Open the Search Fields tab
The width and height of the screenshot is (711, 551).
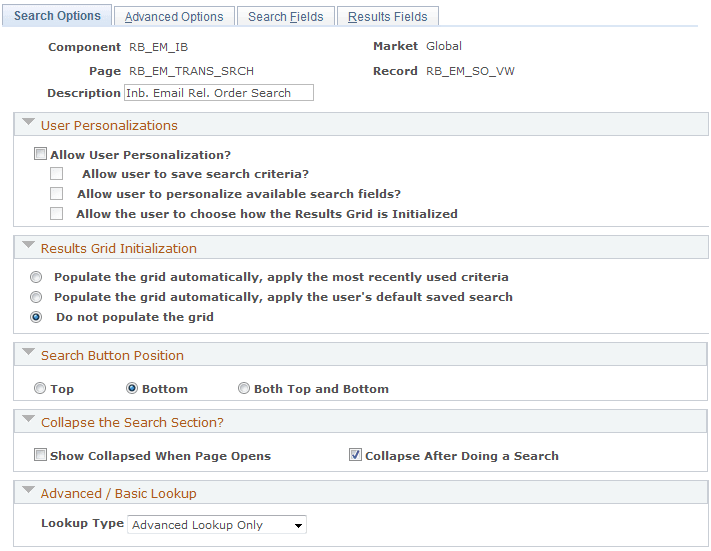tap(286, 17)
